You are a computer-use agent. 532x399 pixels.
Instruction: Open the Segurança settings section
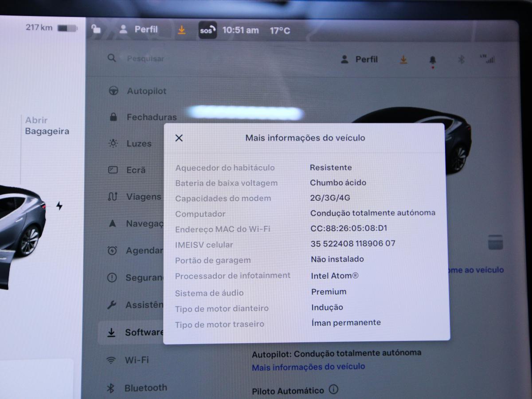tap(135, 278)
